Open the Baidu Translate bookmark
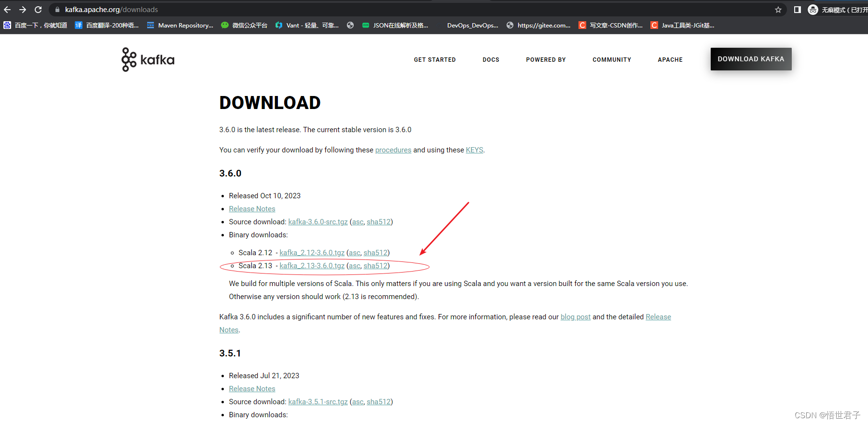This screenshot has height=424, width=868. 107,25
